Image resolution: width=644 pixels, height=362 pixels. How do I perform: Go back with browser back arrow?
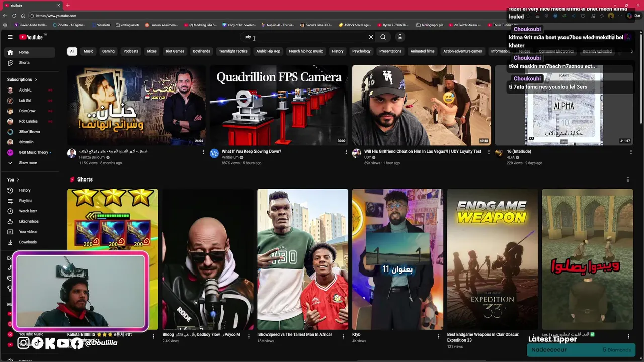click(x=5, y=16)
